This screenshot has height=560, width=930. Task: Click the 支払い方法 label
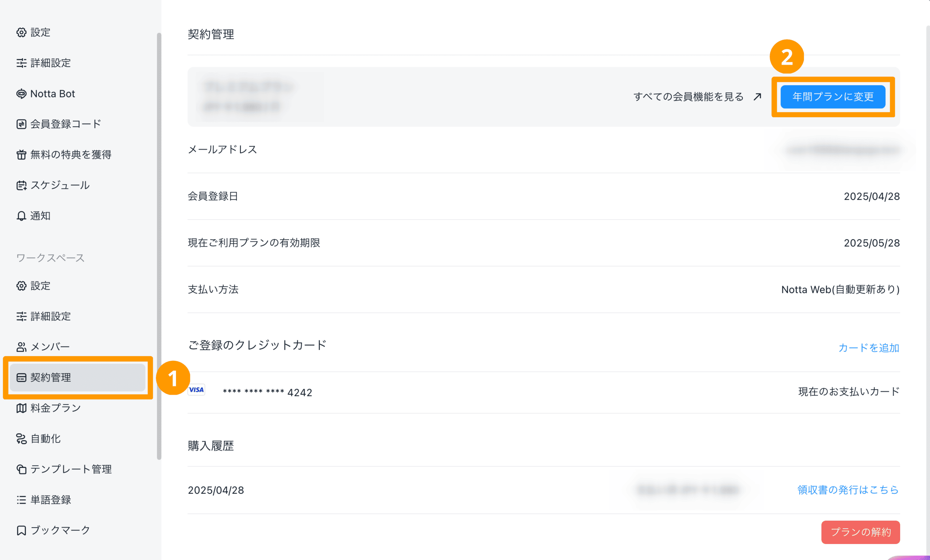(x=213, y=289)
